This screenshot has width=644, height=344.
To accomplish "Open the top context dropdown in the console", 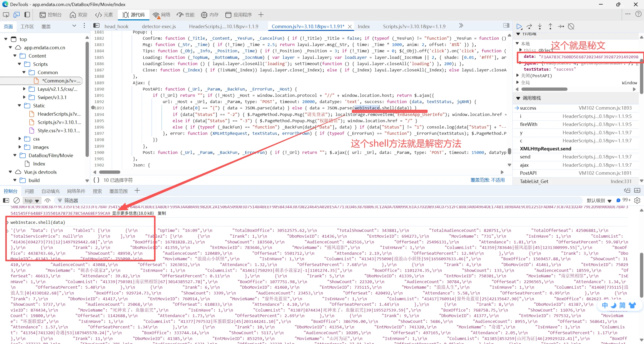I will (32, 200).
